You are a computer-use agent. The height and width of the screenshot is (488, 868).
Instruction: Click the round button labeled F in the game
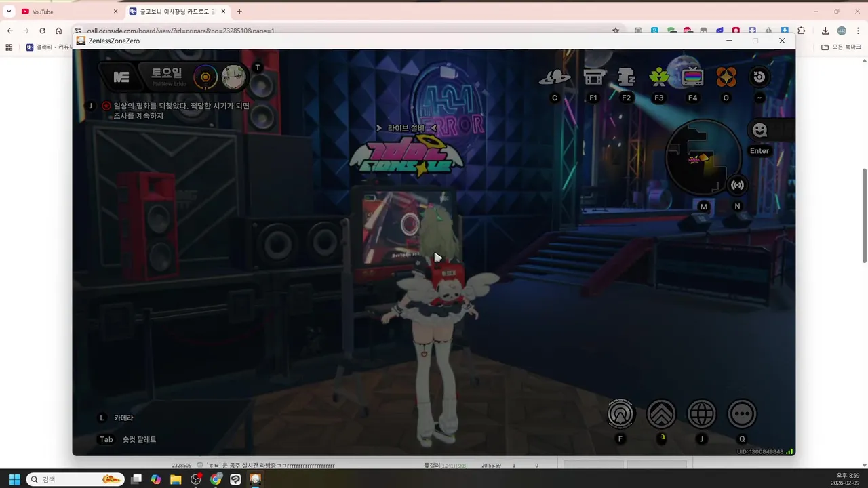pos(620,413)
